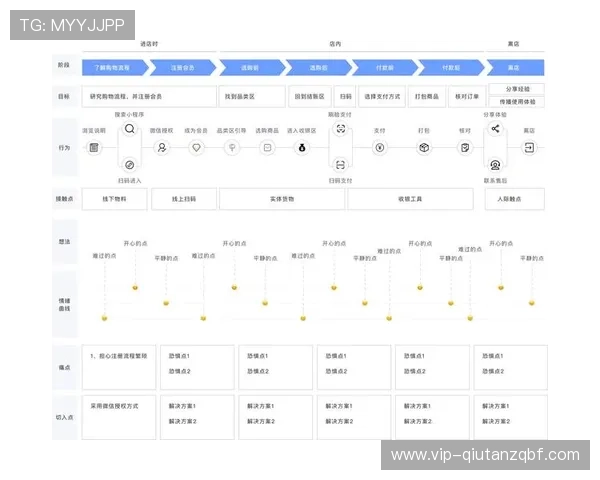This screenshot has width=600, height=480.
Task: Click the 收银工具 touchpoint box
Action: coord(410,199)
